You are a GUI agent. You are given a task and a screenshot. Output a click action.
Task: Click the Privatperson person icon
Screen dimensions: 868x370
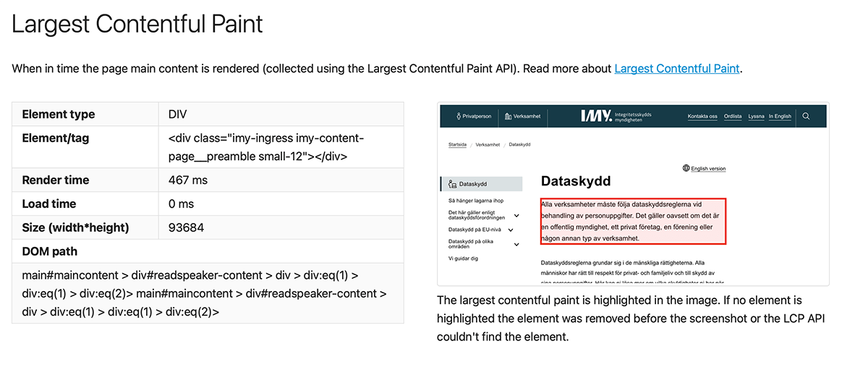tap(458, 116)
